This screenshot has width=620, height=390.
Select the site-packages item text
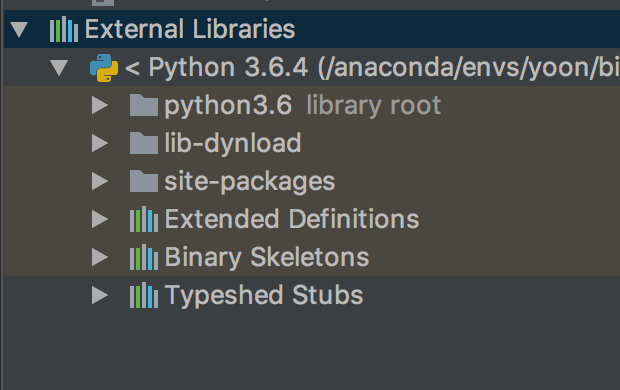(250, 182)
